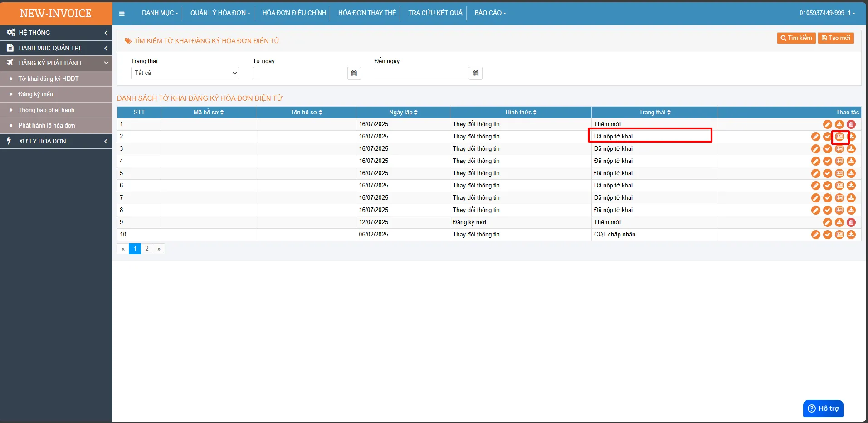Click the next page » arrow

[x=159, y=249]
